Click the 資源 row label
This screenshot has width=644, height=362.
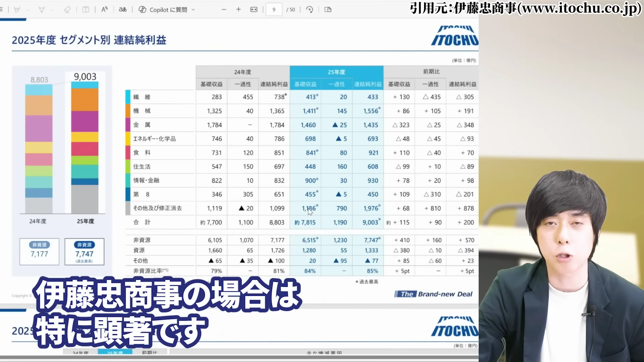click(x=139, y=250)
